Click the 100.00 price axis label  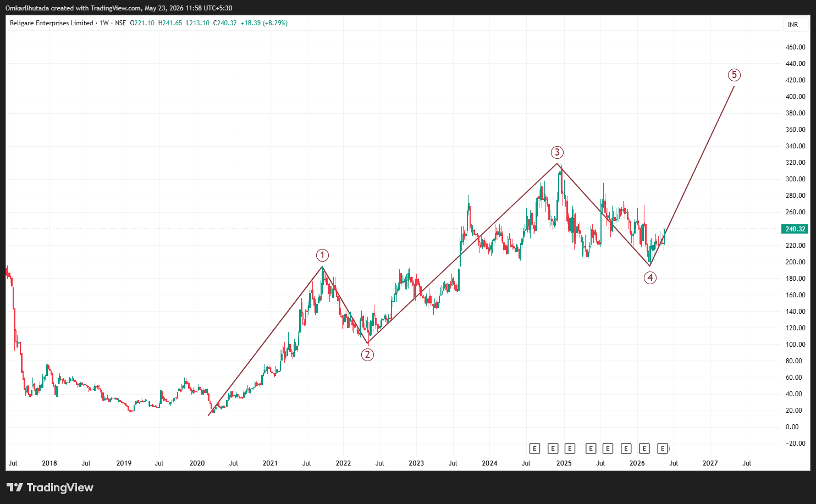pyautogui.click(x=795, y=345)
